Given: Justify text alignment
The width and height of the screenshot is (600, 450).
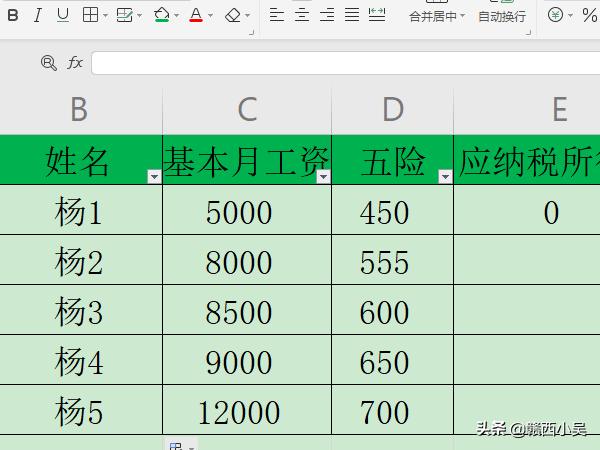Looking at the screenshot, I should [352, 15].
